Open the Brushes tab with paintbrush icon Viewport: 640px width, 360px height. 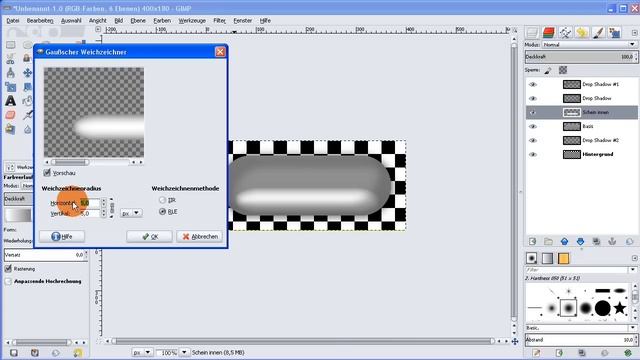598,33
